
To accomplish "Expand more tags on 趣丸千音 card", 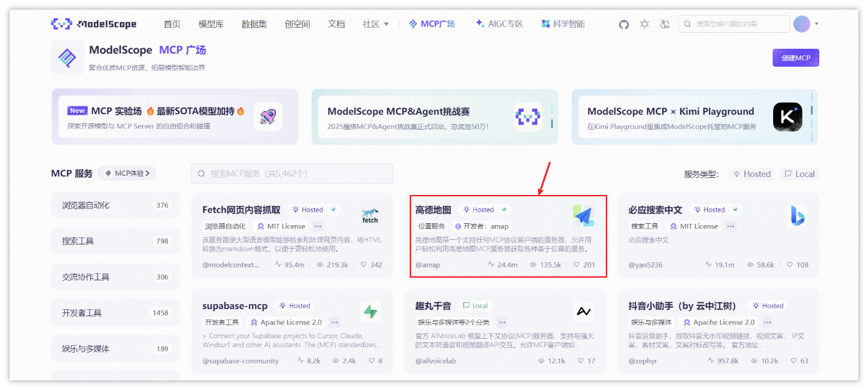I will tap(502, 323).
